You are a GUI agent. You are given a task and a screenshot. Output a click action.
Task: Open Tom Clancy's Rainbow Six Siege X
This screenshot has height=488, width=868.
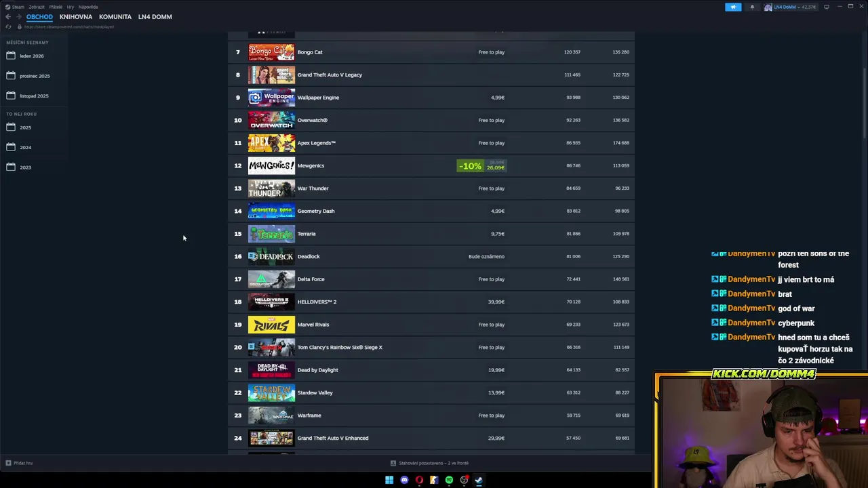340,347
